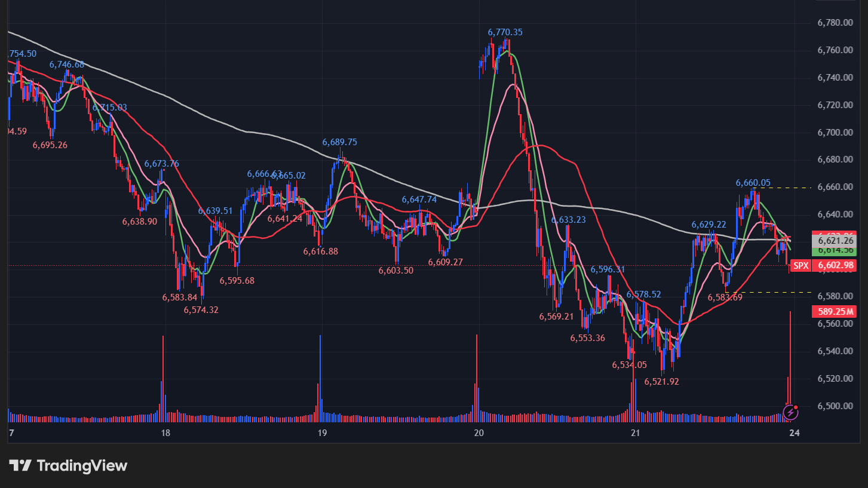Select the 6,574.32 swing low annotation
The width and height of the screenshot is (868, 488).
[x=201, y=310]
